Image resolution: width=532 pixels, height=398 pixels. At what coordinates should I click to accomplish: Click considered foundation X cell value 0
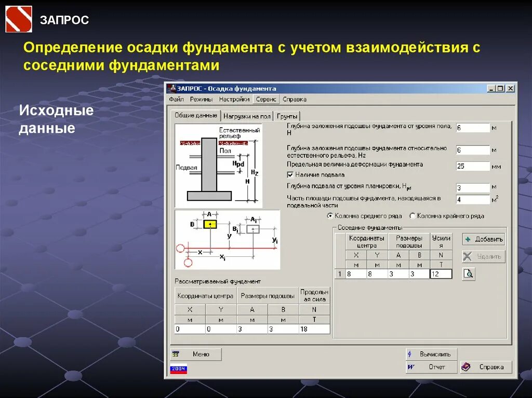[x=190, y=329]
